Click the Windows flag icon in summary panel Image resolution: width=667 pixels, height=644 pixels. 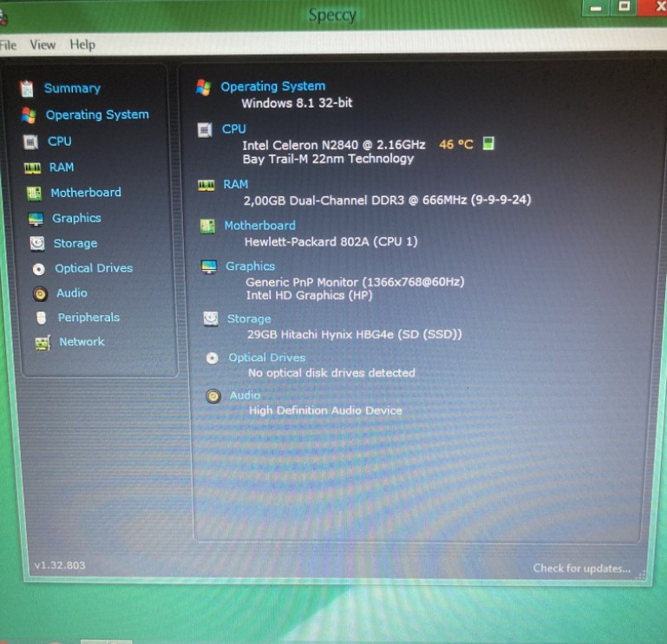click(204, 88)
